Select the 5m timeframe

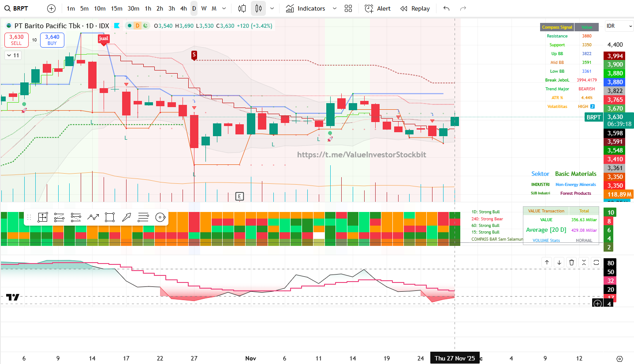click(x=84, y=8)
